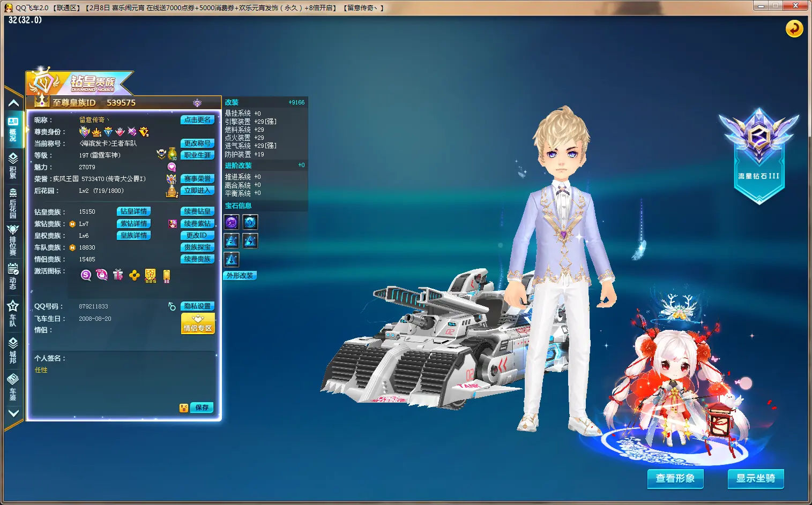Expand sidebar with the up chevron

coord(13,103)
